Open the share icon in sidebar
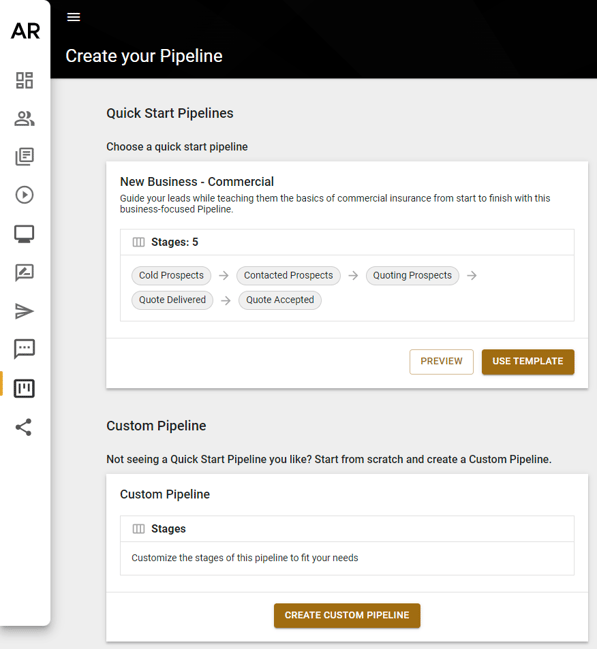This screenshot has height=649, width=597. [x=24, y=427]
